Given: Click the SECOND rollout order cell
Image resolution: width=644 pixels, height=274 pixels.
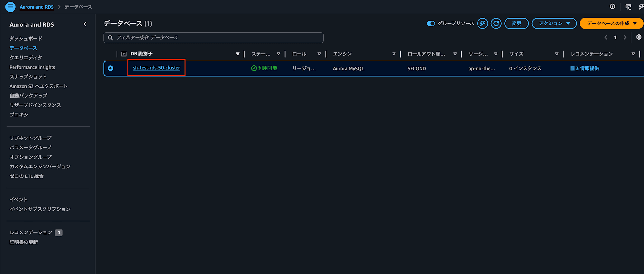Looking at the screenshot, I should coord(417,68).
